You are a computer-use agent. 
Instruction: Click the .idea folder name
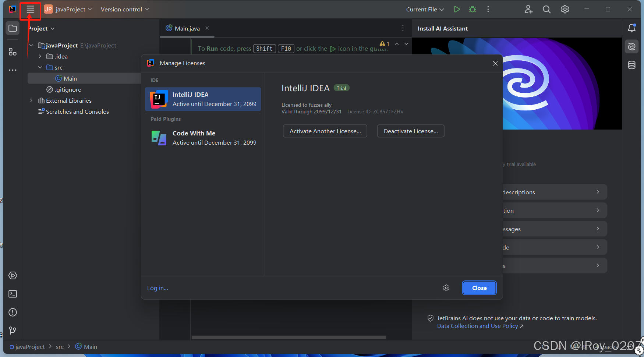(61, 56)
